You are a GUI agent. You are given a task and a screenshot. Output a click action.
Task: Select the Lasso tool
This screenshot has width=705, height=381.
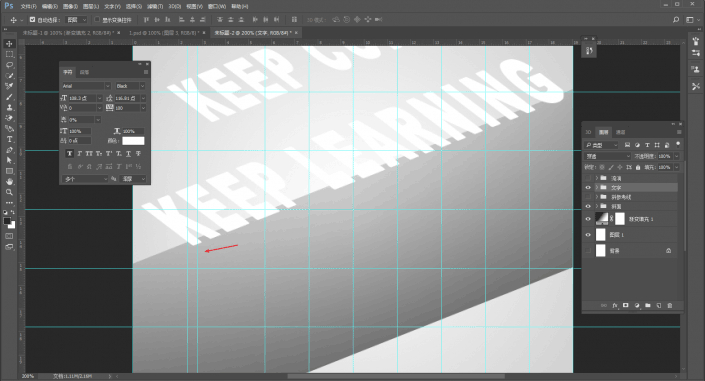[9, 65]
